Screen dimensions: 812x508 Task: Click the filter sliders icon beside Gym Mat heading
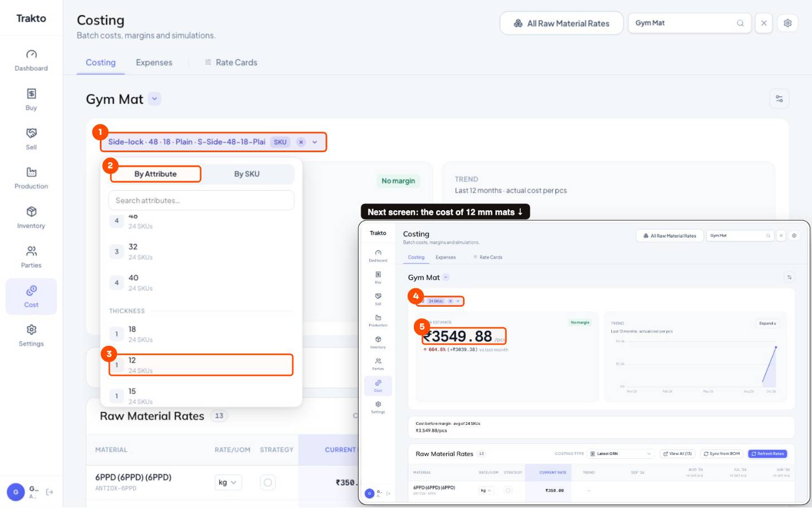pos(779,99)
